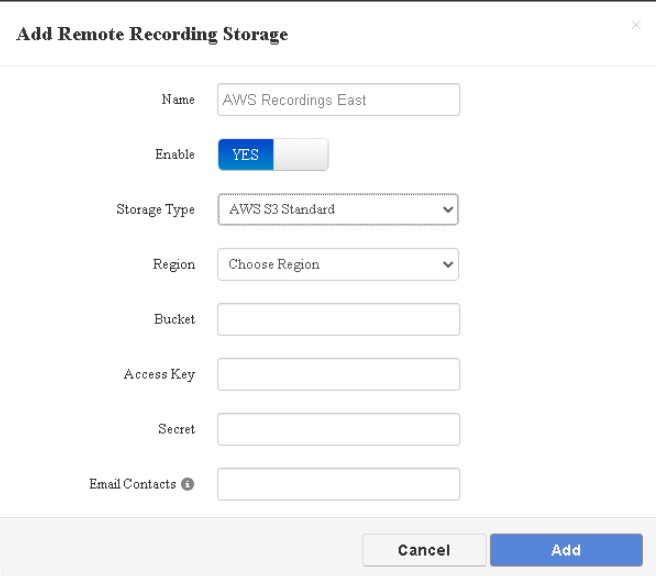Click the Region dropdown chevron arrow
This screenshot has width=656, height=576.
448,264
